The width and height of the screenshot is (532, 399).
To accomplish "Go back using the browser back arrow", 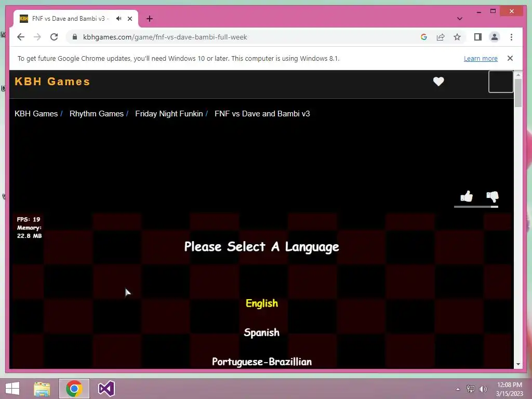I will pyautogui.click(x=21, y=37).
